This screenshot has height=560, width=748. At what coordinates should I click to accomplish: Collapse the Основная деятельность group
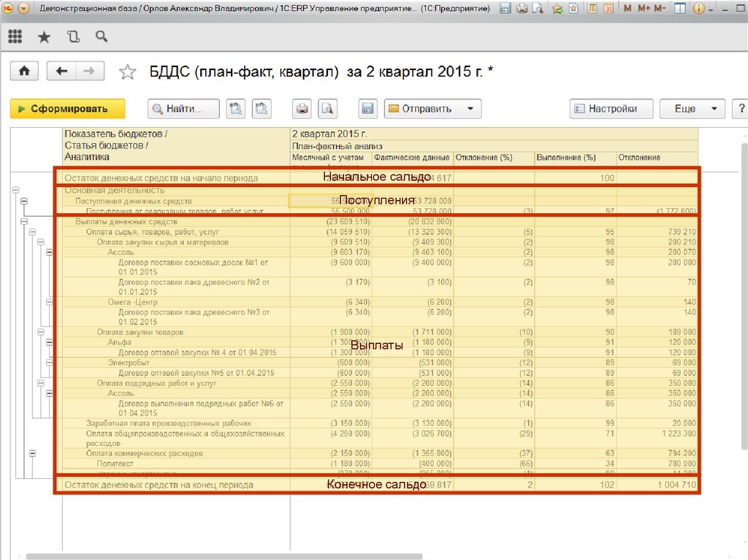point(14,190)
